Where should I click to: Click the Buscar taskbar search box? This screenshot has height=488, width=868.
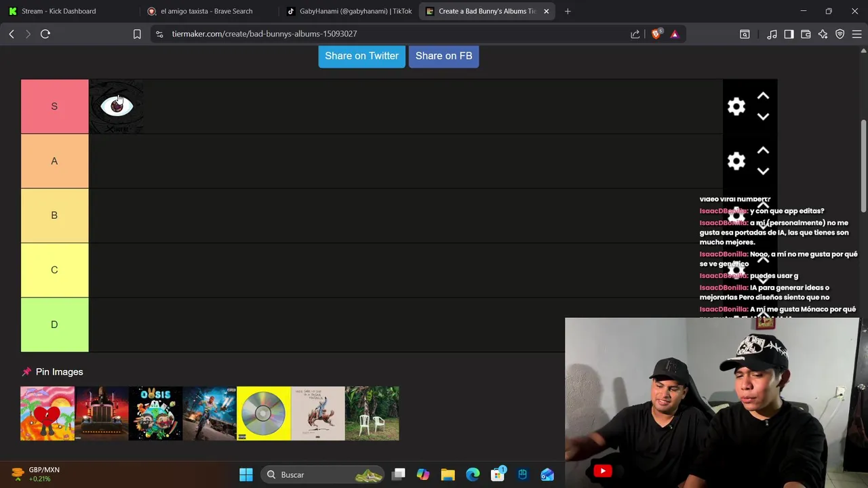click(x=321, y=474)
